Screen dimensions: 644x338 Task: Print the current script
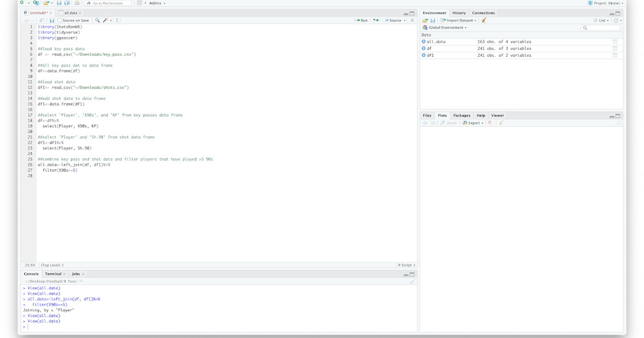[78, 3]
